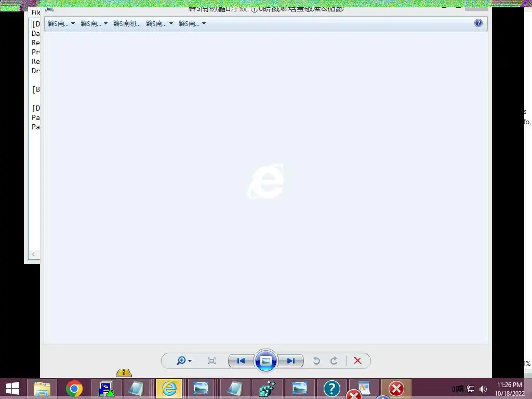Open the document icon app on the taskbar

point(364,389)
